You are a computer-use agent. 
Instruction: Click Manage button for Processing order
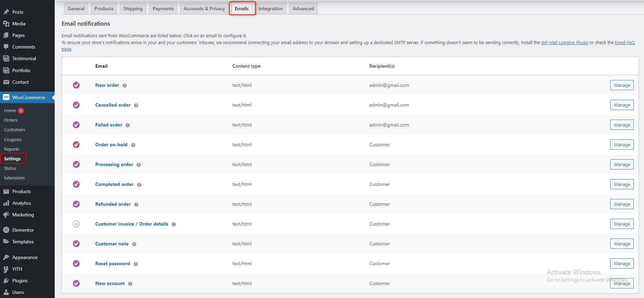(x=622, y=164)
